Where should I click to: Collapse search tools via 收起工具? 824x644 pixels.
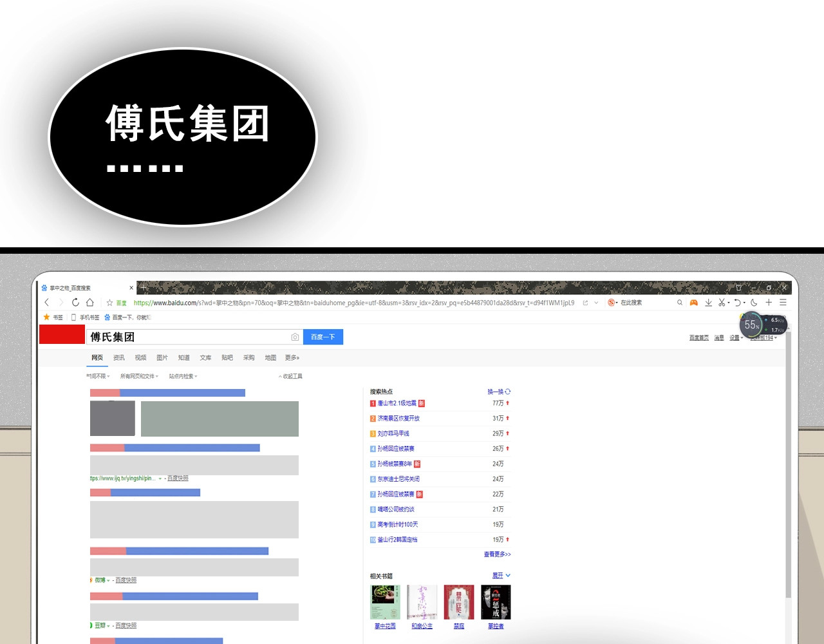pyautogui.click(x=291, y=376)
